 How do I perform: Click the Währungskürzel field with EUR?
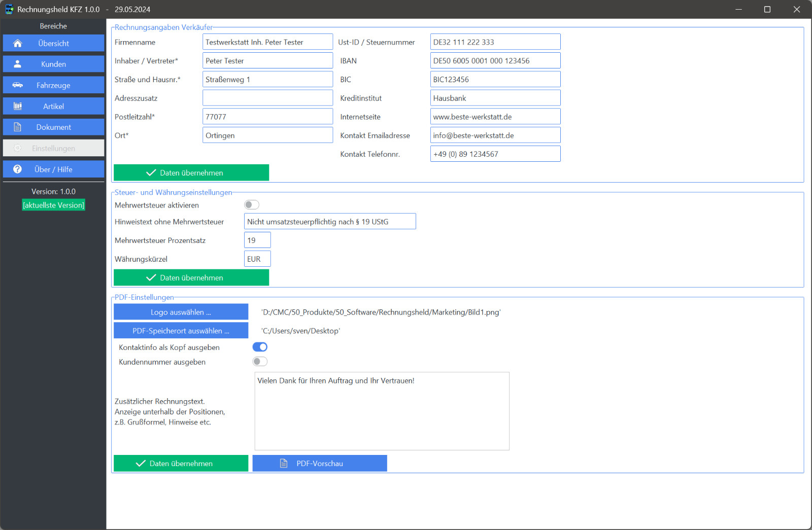click(x=257, y=259)
